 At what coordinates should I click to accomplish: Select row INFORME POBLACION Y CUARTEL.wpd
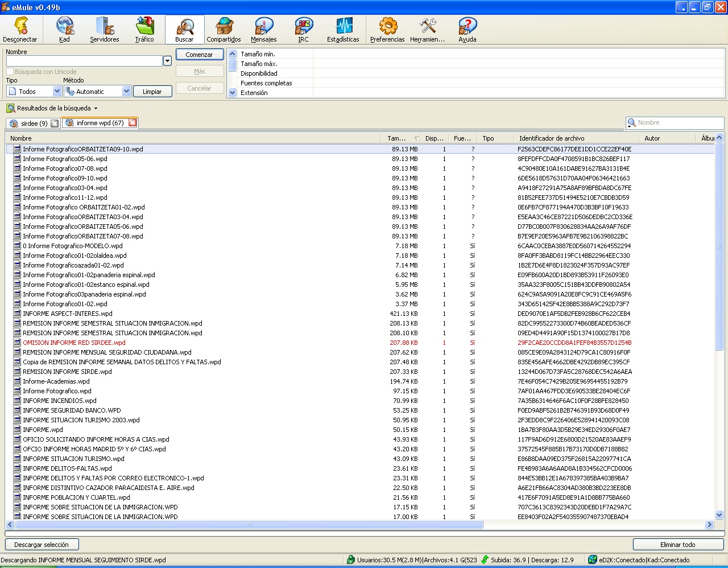click(359, 497)
